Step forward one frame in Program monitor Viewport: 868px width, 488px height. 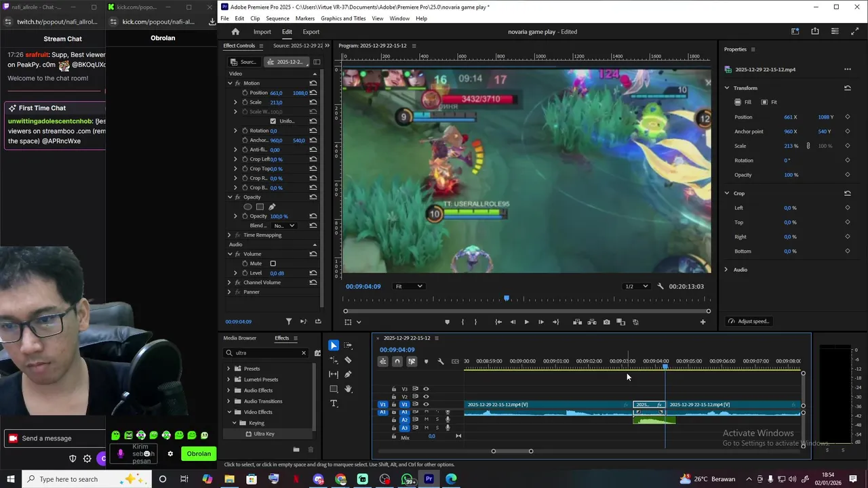pyautogui.click(x=540, y=322)
